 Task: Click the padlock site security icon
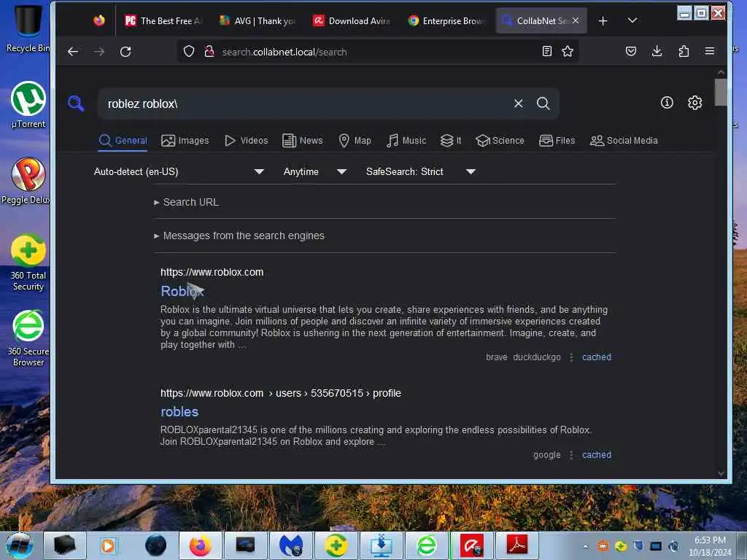coord(209,52)
